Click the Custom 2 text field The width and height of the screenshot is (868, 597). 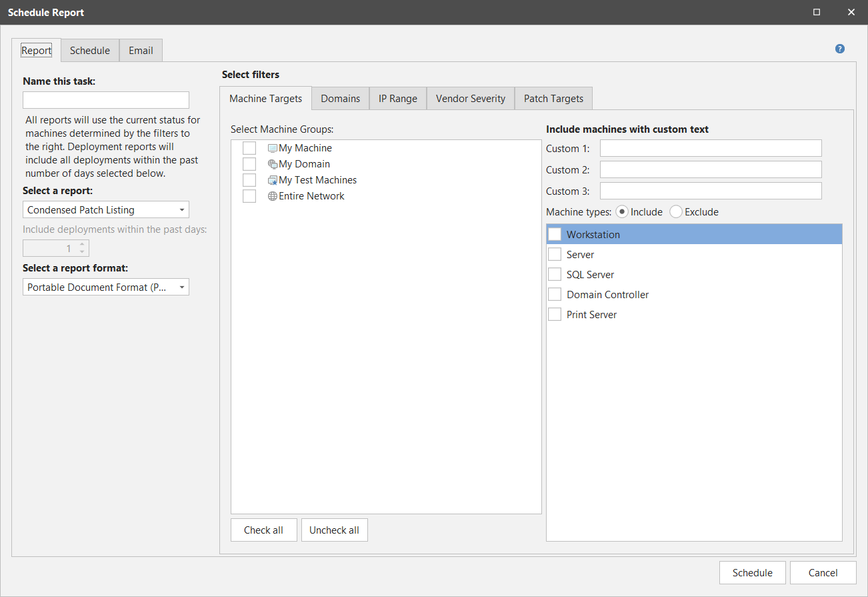click(711, 169)
